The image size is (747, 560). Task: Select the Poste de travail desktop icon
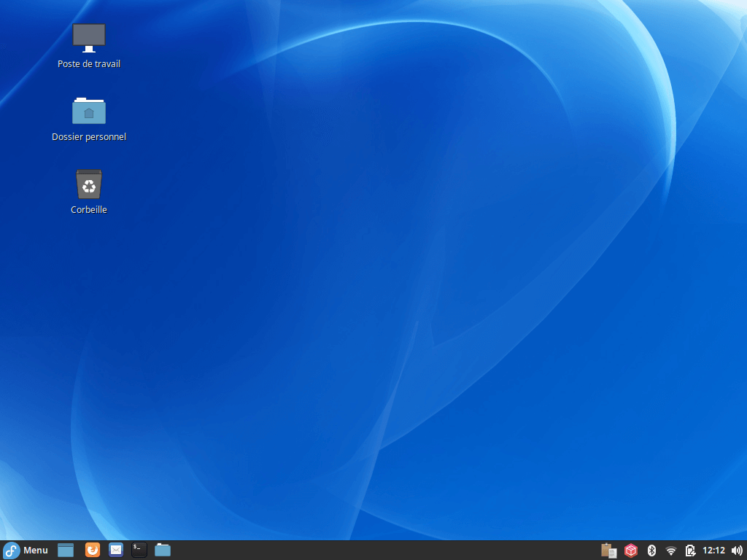point(88,38)
